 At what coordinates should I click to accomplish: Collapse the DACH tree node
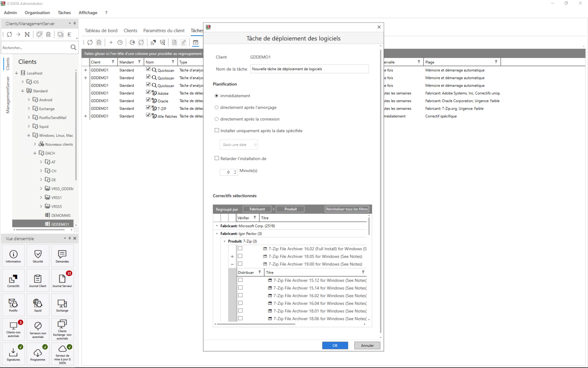coord(35,153)
